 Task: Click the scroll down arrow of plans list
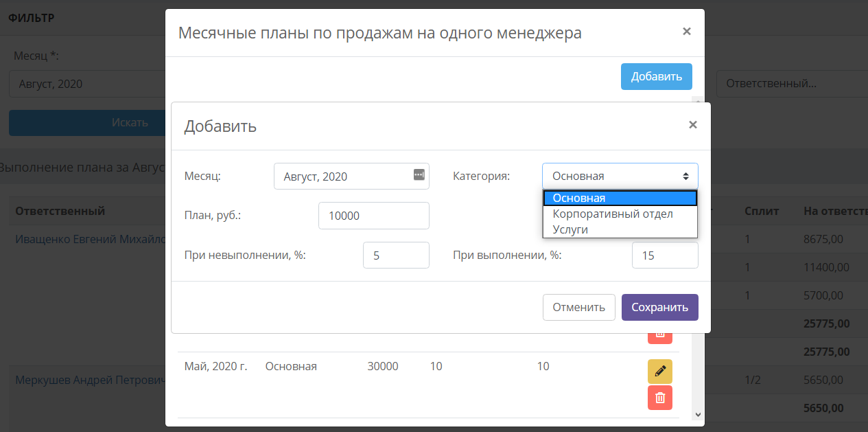click(x=698, y=414)
